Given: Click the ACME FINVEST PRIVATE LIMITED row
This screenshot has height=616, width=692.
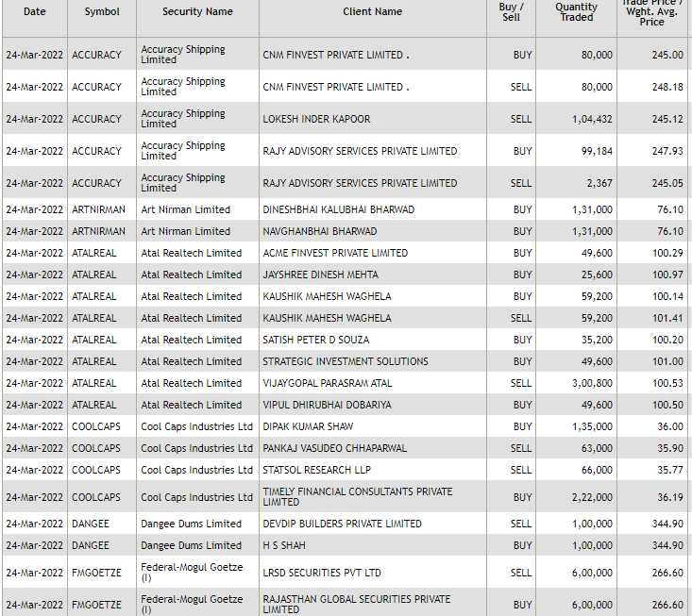Looking at the screenshot, I should (335, 253).
